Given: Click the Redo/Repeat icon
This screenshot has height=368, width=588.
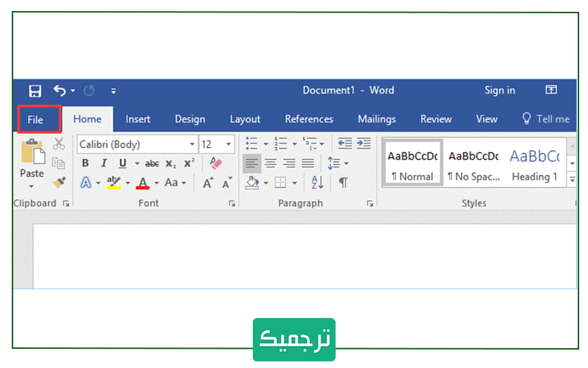Looking at the screenshot, I should click(89, 91).
